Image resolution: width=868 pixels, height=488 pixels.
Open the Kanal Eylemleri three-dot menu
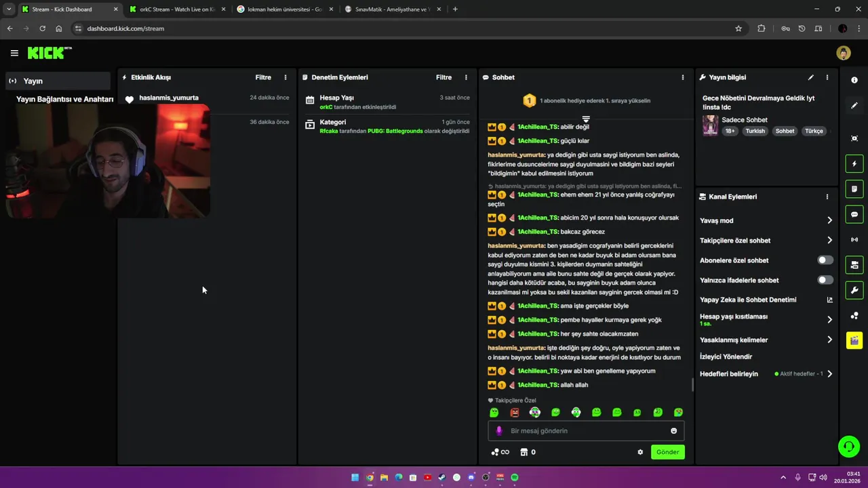point(827,197)
